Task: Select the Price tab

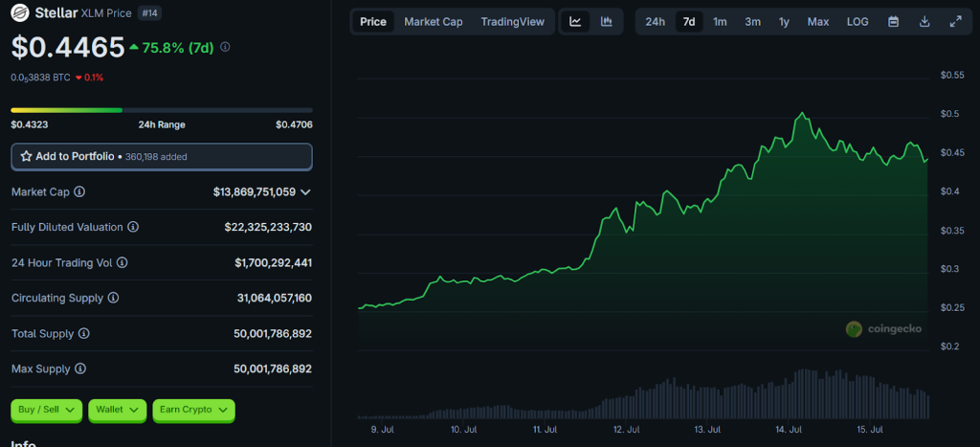Action: (x=373, y=22)
